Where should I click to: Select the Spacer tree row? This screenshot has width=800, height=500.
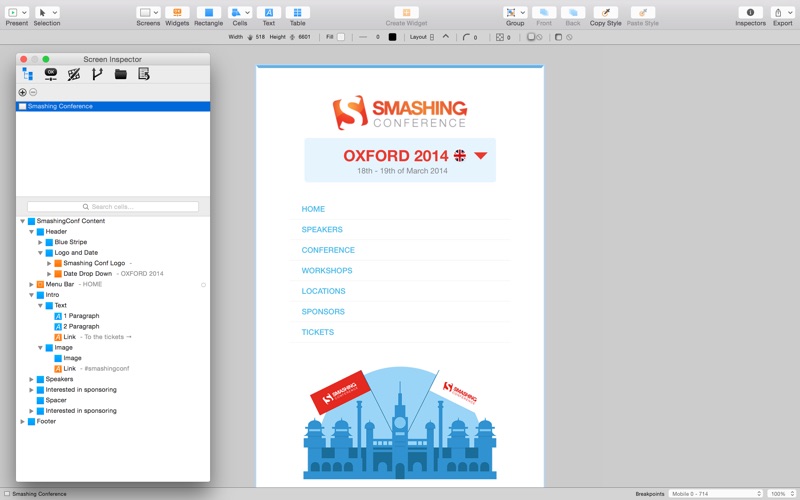click(113, 401)
